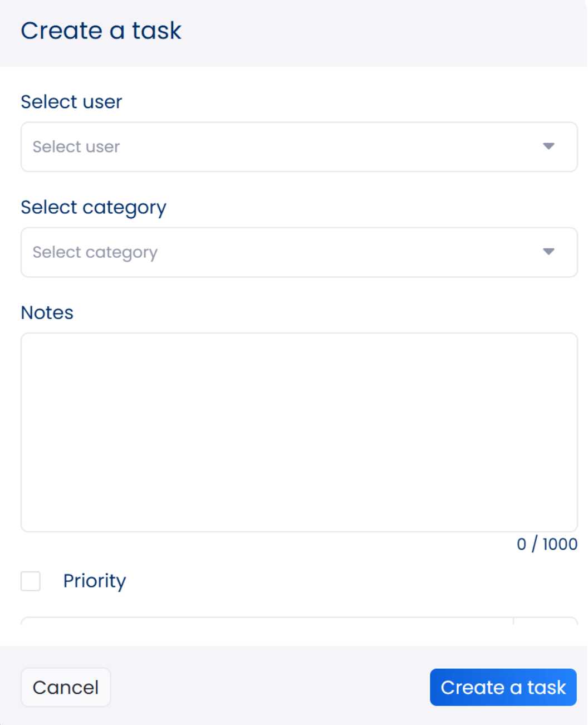Open the Select category dropdown
This screenshot has height=725, width=588.
click(x=298, y=252)
